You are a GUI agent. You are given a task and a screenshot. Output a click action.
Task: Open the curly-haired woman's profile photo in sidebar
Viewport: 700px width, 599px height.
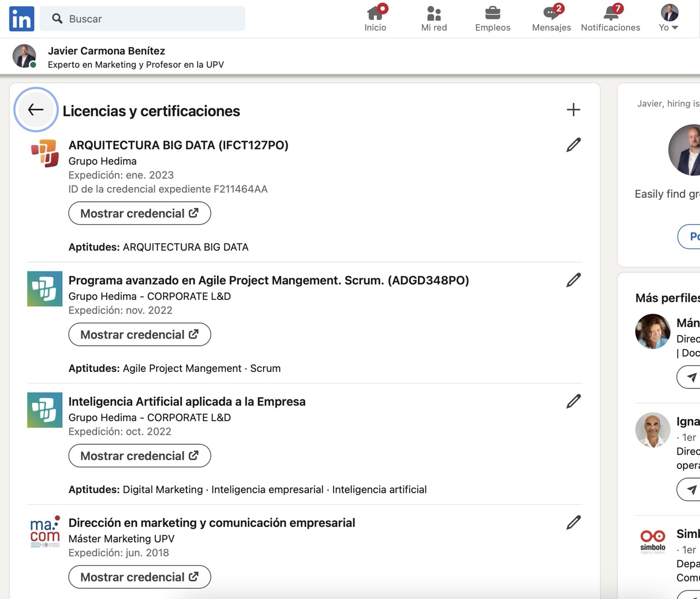pyautogui.click(x=653, y=332)
